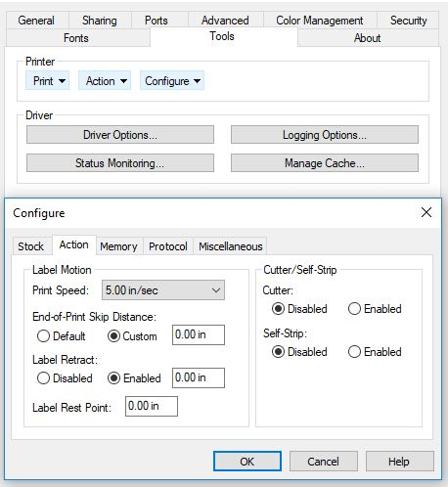Click the Label Rest Point field
448x487 pixels.
[x=152, y=406]
